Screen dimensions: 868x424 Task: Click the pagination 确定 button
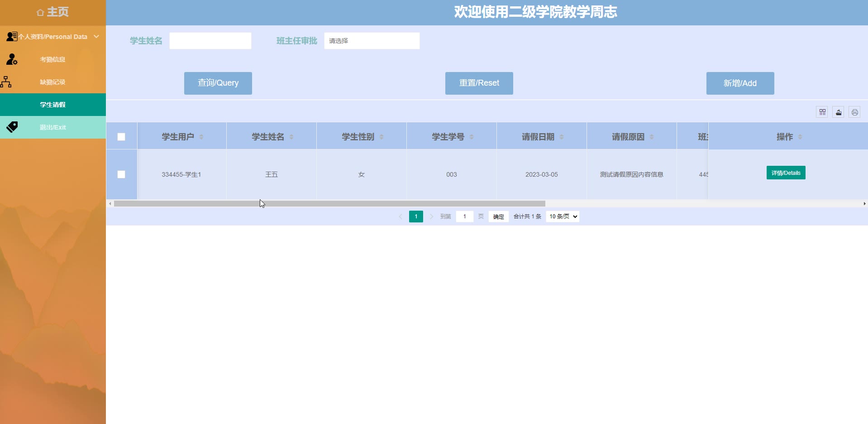(x=499, y=217)
